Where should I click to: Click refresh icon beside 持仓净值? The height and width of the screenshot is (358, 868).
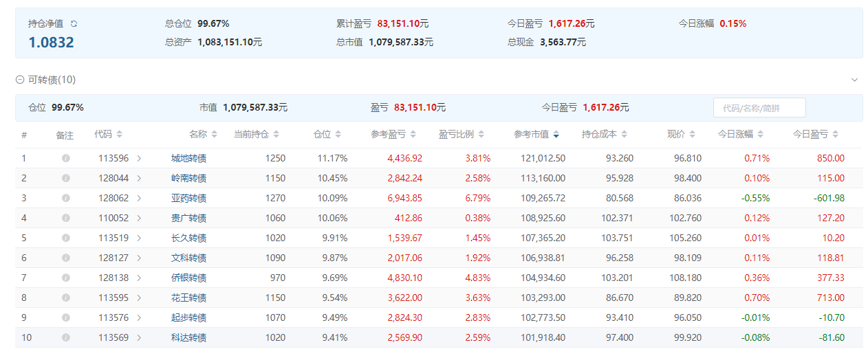(x=74, y=23)
